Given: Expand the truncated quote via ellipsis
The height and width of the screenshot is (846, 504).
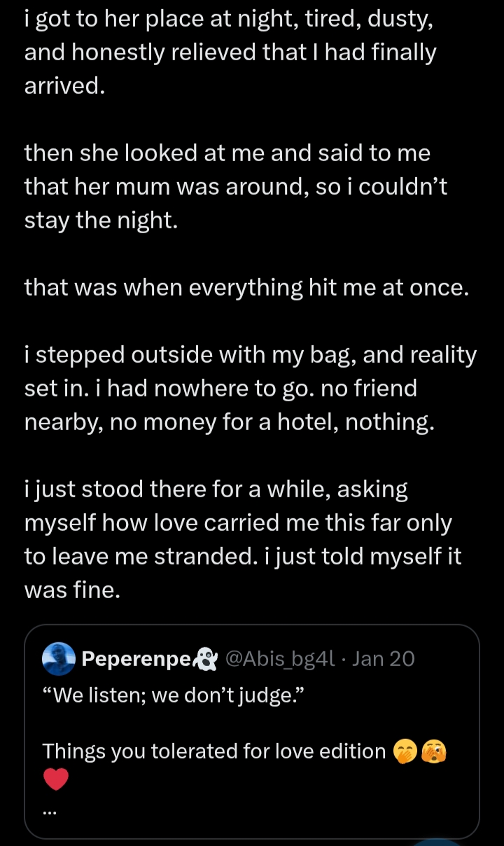Looking at the screenshot, I should pyautogui.click(x=50, y=811).
